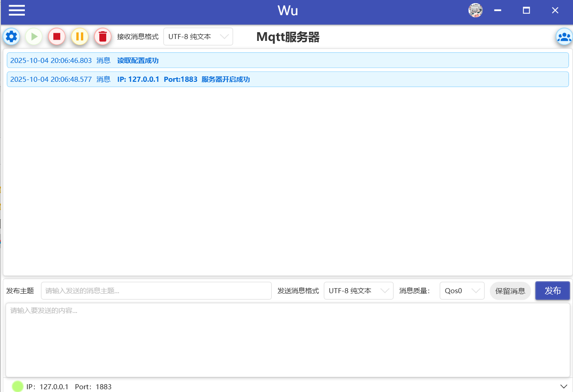This screenshot has width=573, height=392.
Task: Click the green connection status indicator
Action: click(17, 386)
